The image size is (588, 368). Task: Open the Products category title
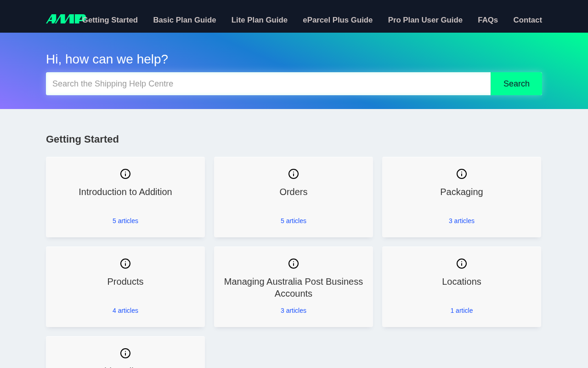(x=125, y=282)
